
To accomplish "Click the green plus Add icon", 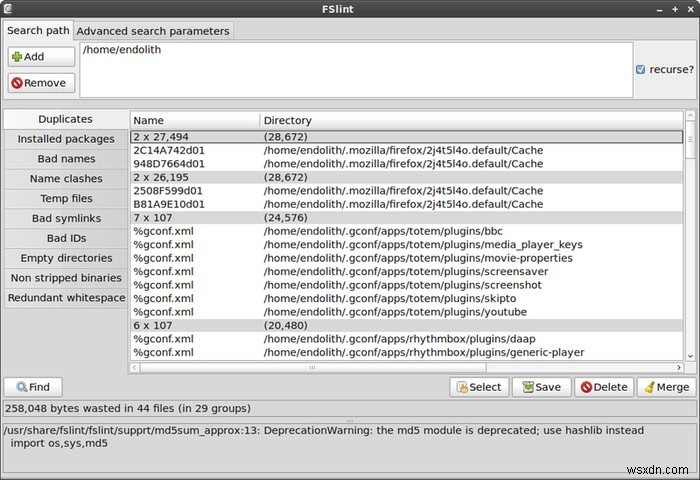I will 17,57.
